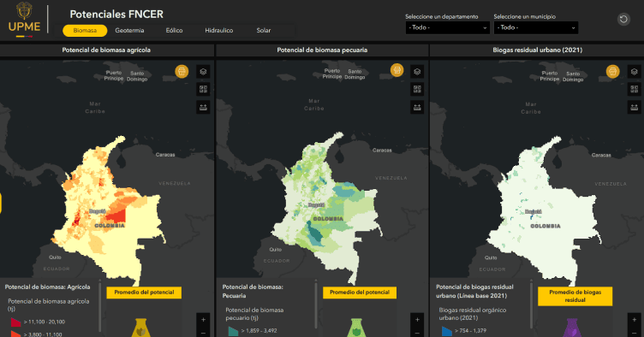Open the 'Seleccione un municipio' dropdown
The image size is (644, 337).
pyautogui.click(x=536, y=27)
